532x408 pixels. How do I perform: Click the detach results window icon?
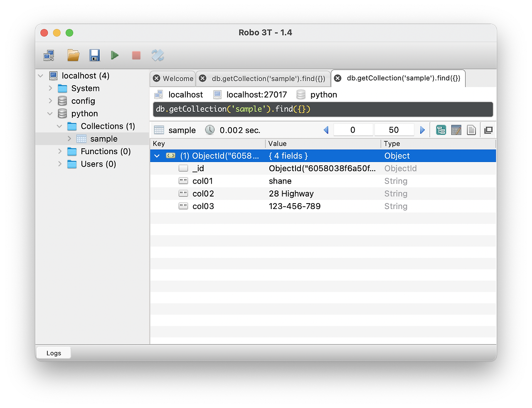pos(488,130)
